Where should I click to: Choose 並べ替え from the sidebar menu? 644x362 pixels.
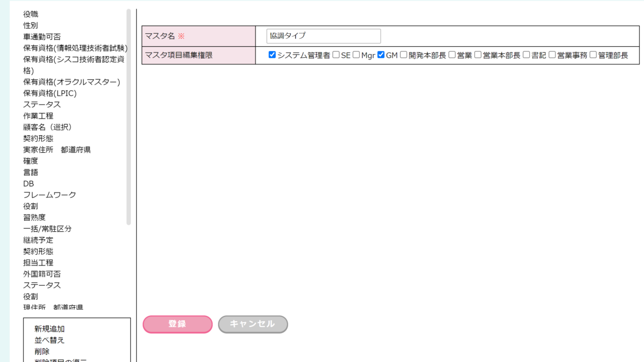click(49, 340)
